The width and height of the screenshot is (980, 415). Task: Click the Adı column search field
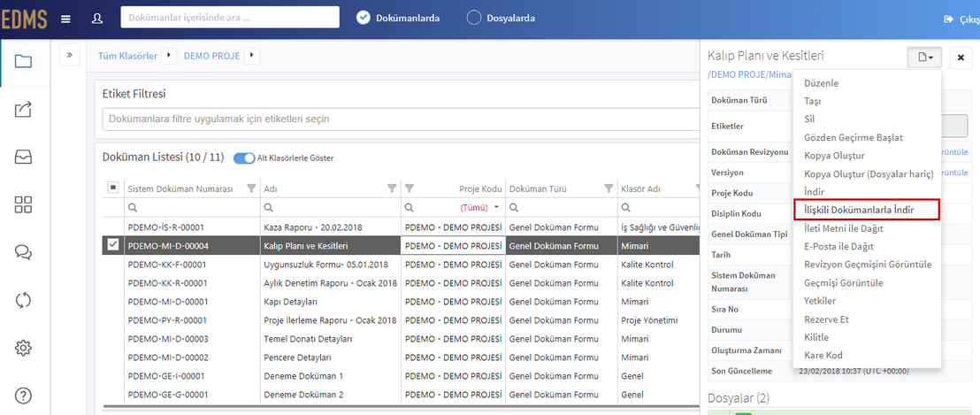(330, 207)
